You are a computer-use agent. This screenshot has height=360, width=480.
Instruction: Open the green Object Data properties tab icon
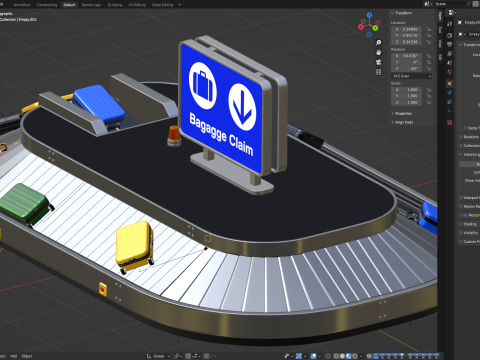point(449,111)
